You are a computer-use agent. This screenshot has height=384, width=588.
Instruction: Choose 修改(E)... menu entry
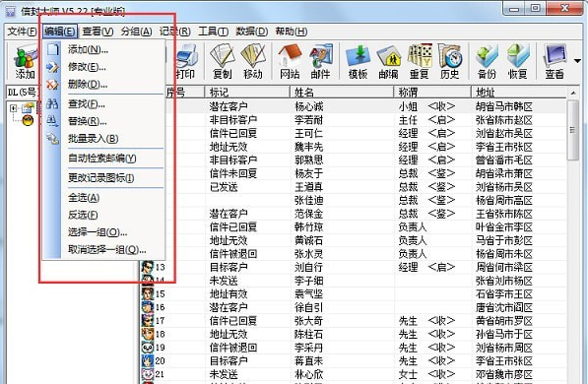pos(104,67)
